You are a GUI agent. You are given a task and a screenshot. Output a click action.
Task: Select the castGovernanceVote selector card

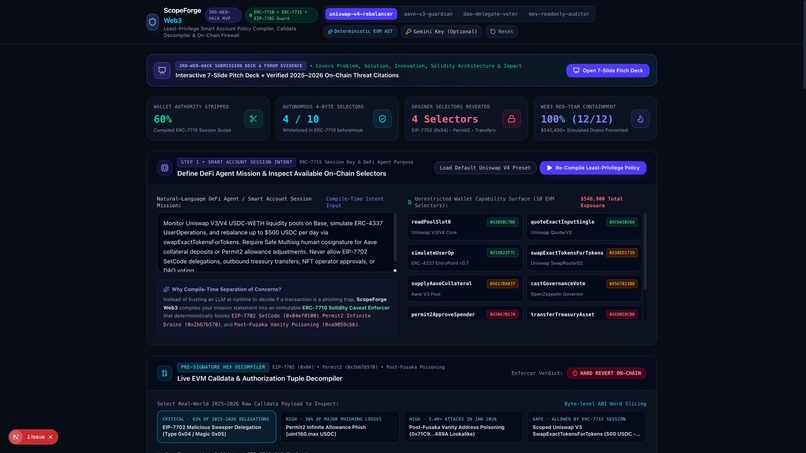(x=583, y=288)
